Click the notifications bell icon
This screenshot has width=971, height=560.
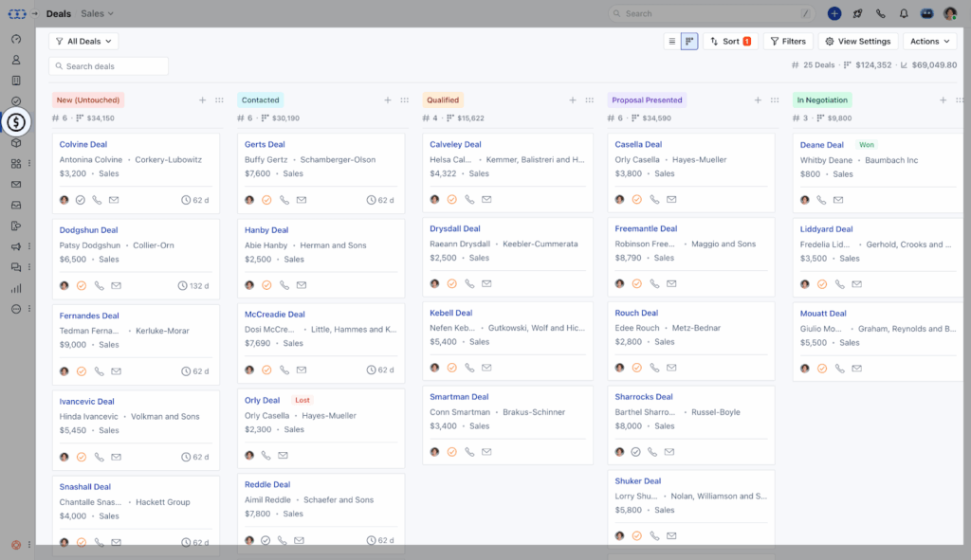pyautogui.click(x=904, y=14)
